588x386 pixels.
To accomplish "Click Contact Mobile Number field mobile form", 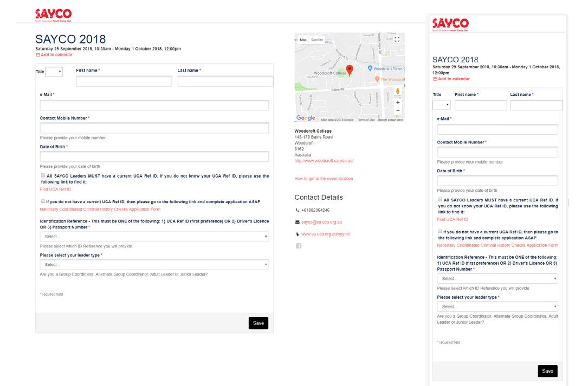I will (x=497, y=152).
